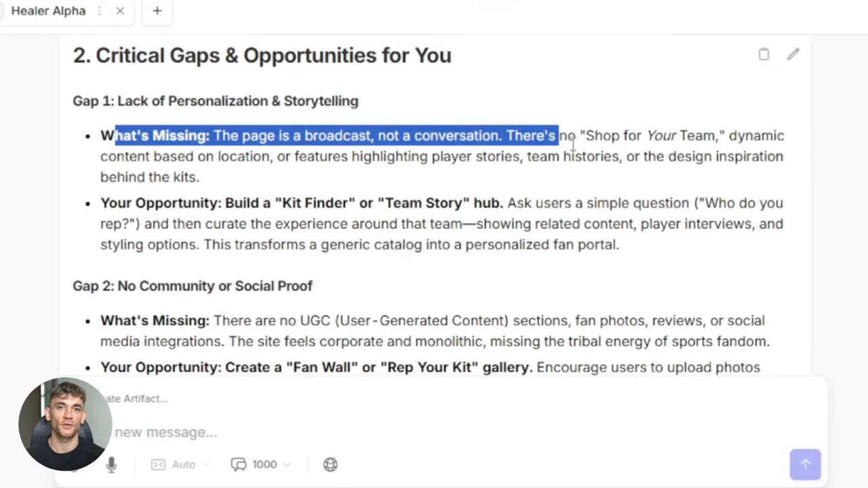Click the highlighted "What's Missing:" label under Gap 1

(x=155, y=136)
